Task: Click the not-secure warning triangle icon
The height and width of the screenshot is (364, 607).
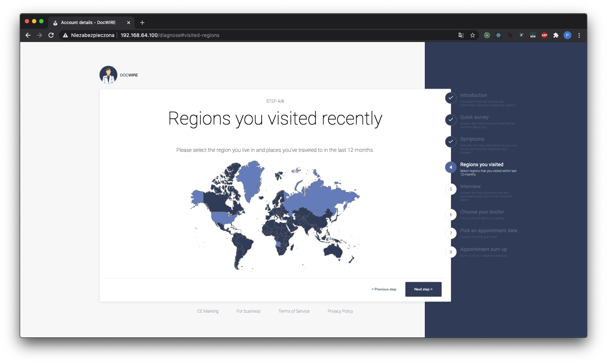Action: (65, 35)
